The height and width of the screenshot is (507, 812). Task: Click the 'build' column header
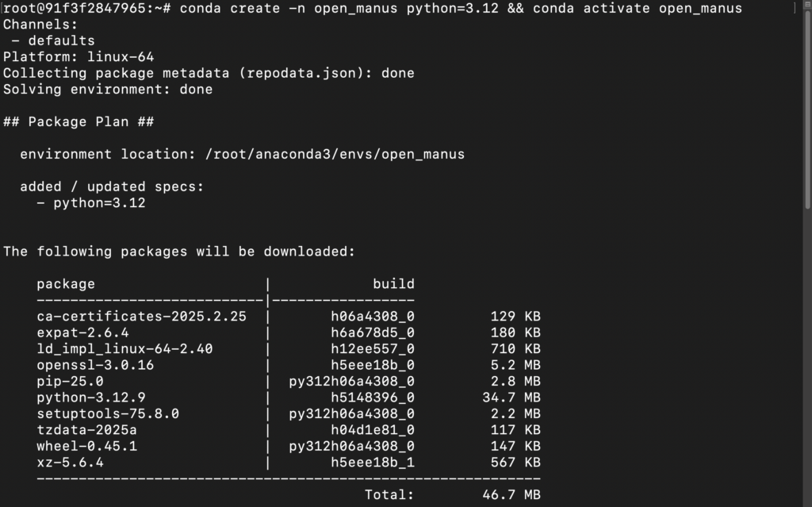point(393,284)
